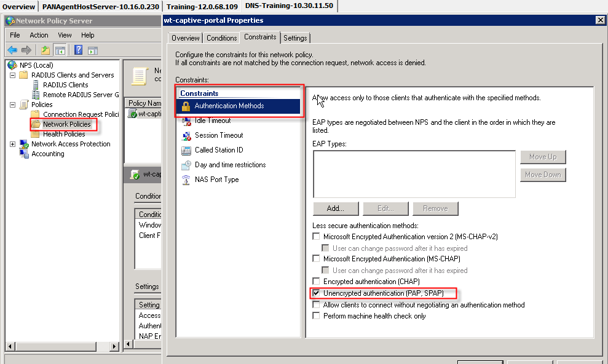Open the top Overview session tab
608x364 pixels.
click(18, 7)
